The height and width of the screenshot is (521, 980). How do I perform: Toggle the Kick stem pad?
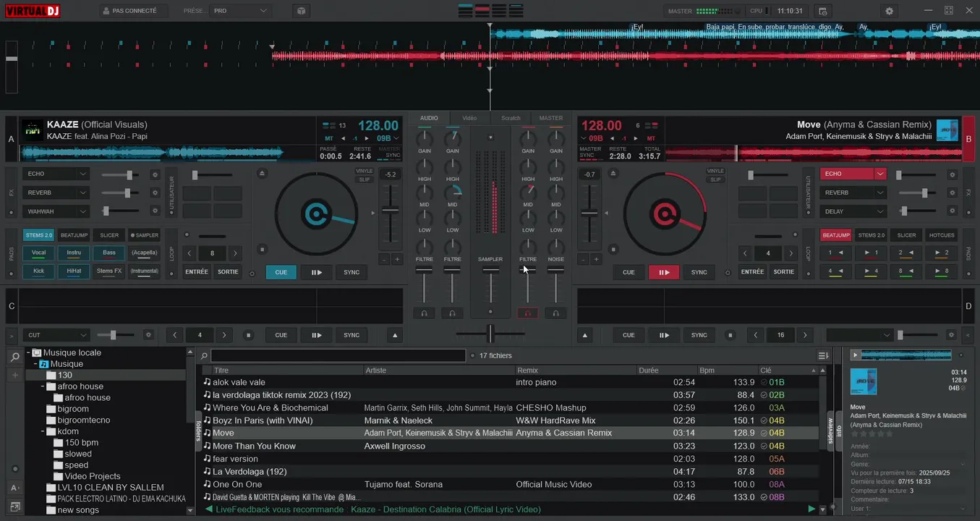coord(38,271)
